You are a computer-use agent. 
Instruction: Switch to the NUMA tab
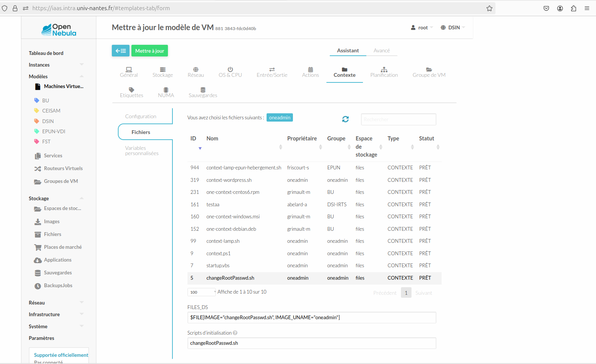coord(166,93)
